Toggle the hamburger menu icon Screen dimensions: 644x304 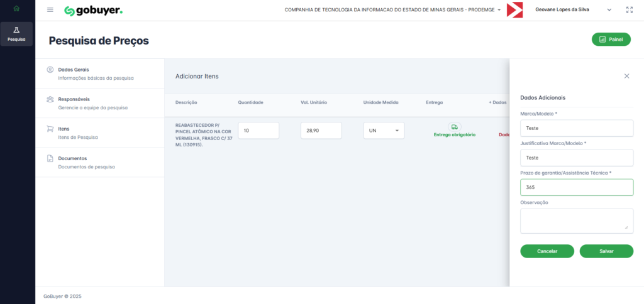pos(50,10)
